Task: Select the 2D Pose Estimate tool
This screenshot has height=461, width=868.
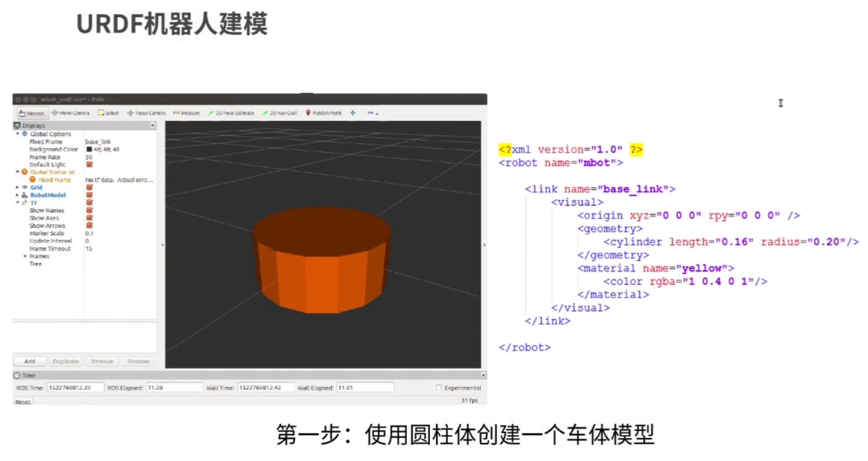Action: coord(231,113)
